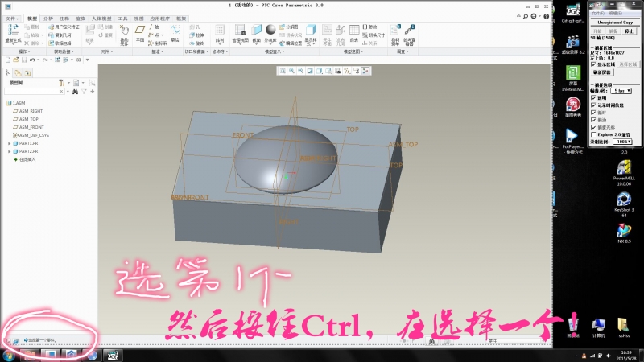Open the Family Table (族表) icon

[354, 30]
